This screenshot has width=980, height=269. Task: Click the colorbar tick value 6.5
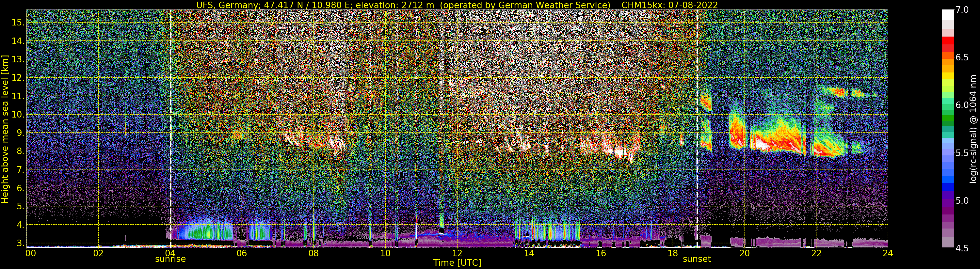tap(962, 57)
